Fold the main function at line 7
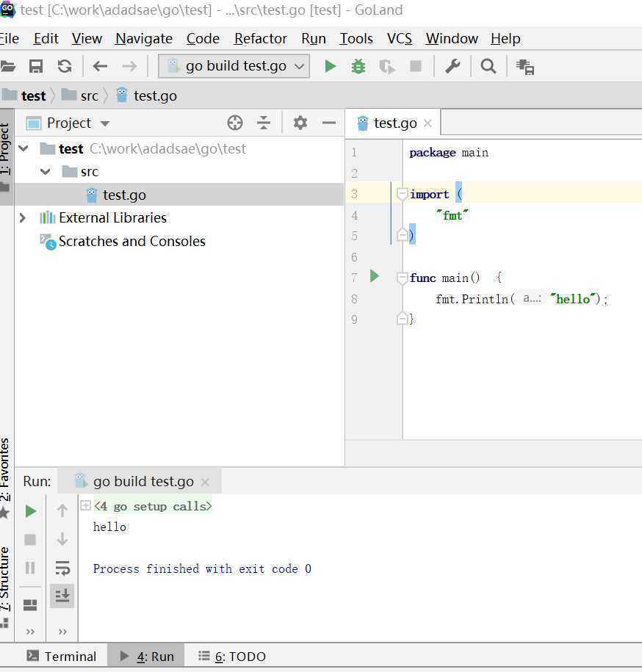Image resolution: width=642 pixels, height=672 pixels. click(402, 278)
